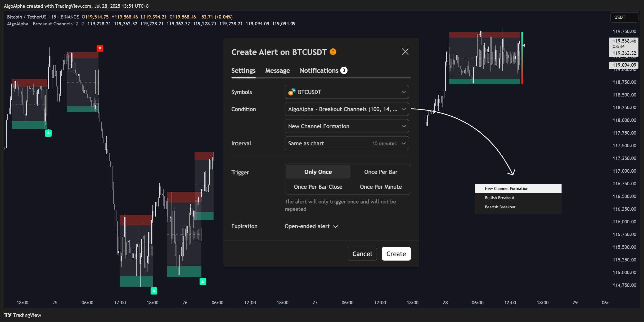Expand the BTCUSDT Symbols dropdown
This screenshot has height=322, width=644.
[346, 92]
